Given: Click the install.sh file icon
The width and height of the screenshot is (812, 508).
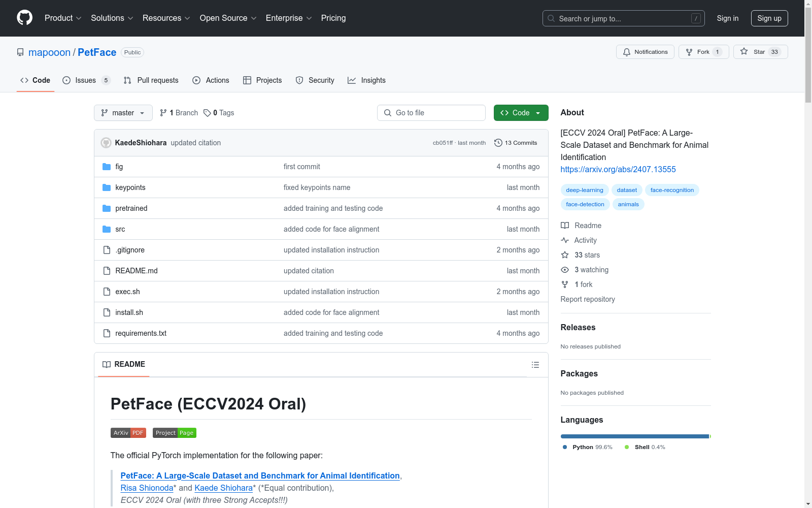Looking at the screenshot, I should coord(107,312).
